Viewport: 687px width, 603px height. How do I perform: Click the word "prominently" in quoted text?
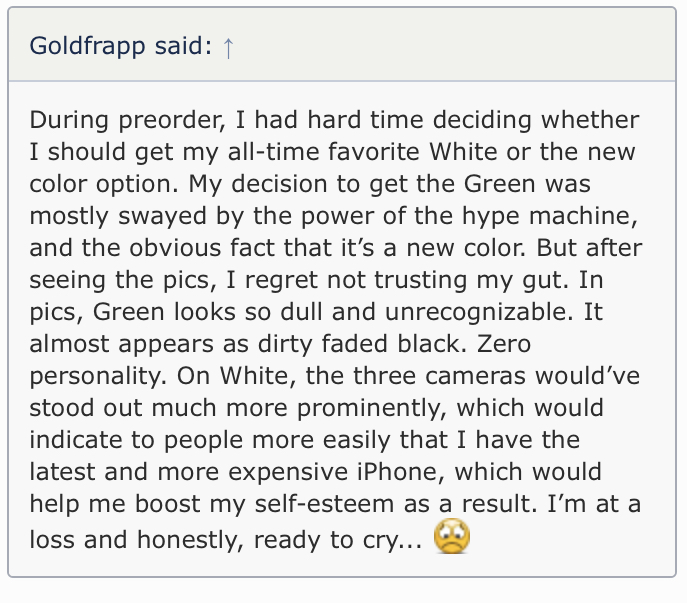(372, 408)
